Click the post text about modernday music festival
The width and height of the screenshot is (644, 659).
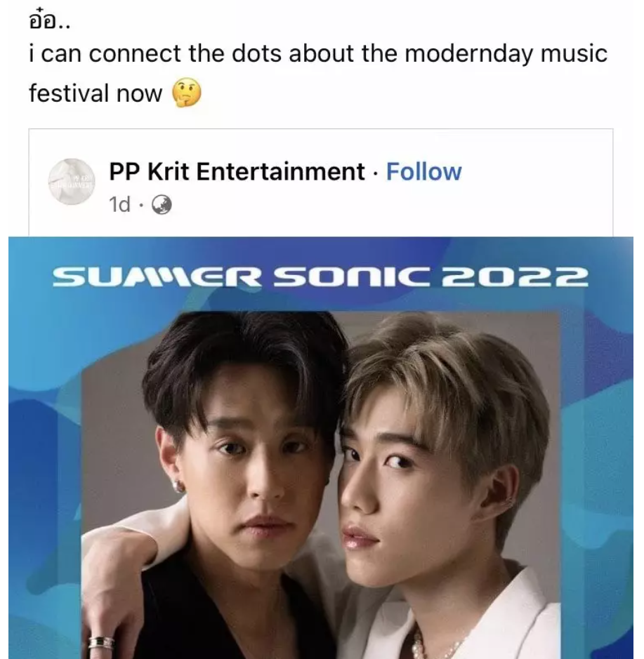point(318,73)
